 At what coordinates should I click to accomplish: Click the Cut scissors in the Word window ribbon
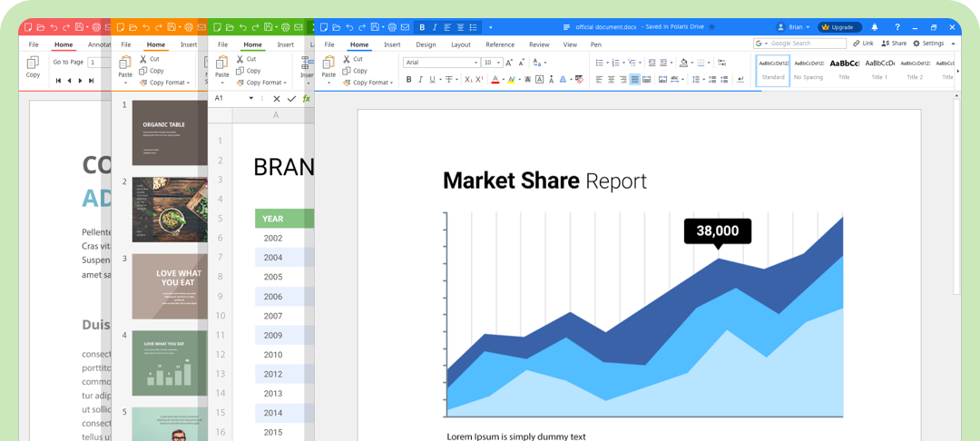(x=347, y=59)
